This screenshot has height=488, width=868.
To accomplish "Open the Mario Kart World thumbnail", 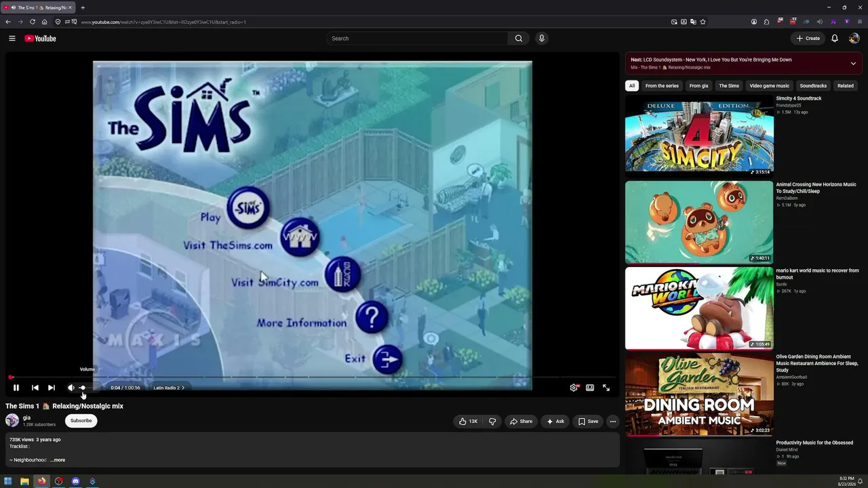I will point(699,308).
